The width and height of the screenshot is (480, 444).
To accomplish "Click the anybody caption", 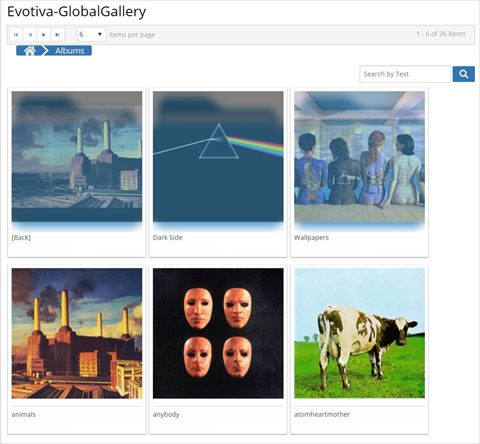I will pyautogui.click(x=166, y=415).
